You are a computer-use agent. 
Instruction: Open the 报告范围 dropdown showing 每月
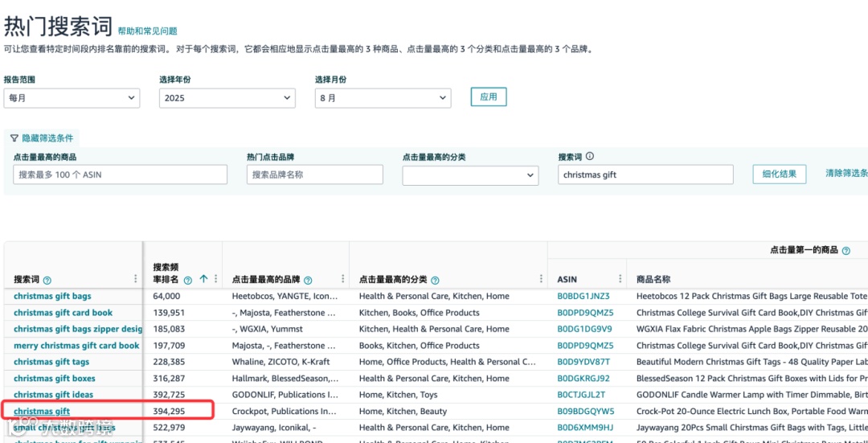point(72,98)
